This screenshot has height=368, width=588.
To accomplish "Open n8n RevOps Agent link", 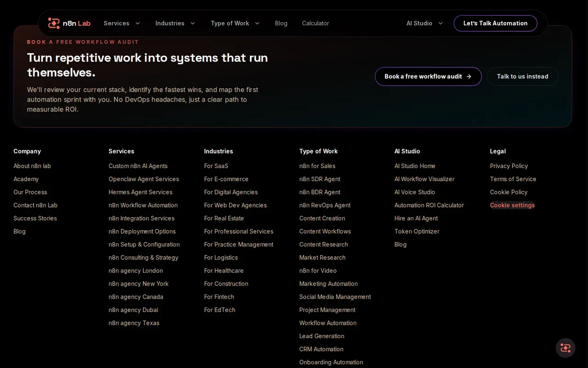I will click(x=325, y=205).
